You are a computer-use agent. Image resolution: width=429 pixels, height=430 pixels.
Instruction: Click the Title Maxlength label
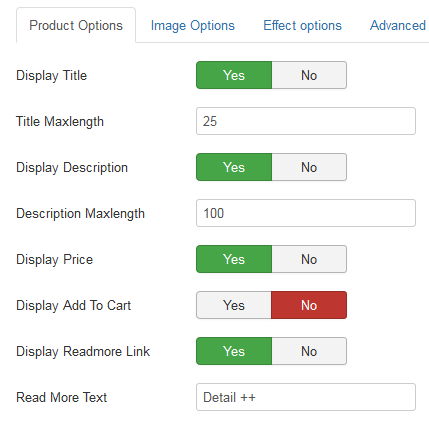tap(60, 122)
